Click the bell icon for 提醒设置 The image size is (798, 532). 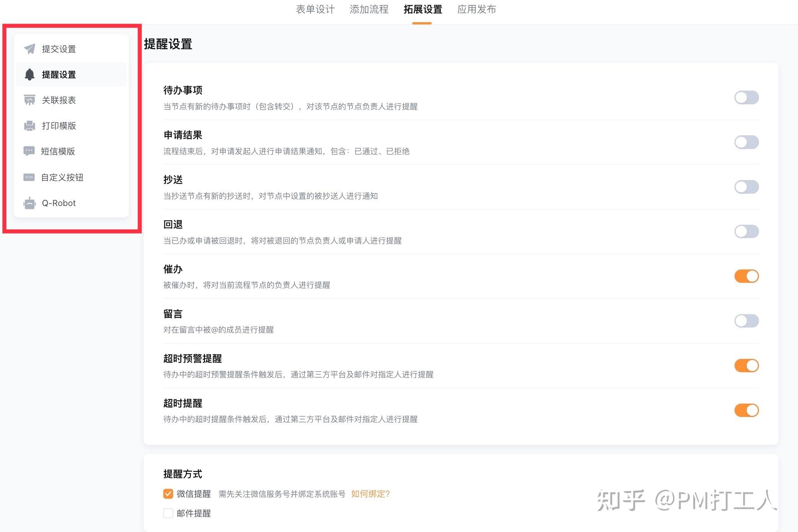[x=29, y=75]
